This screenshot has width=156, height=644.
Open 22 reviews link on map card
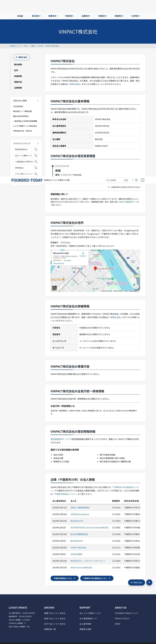[67, 261]
